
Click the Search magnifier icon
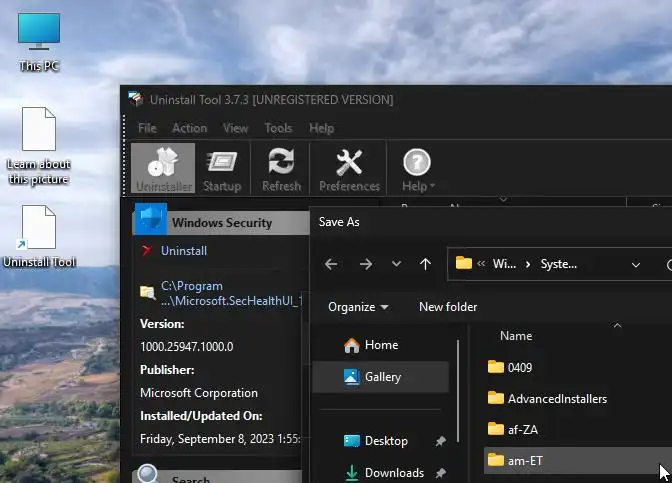pos(148,474)
